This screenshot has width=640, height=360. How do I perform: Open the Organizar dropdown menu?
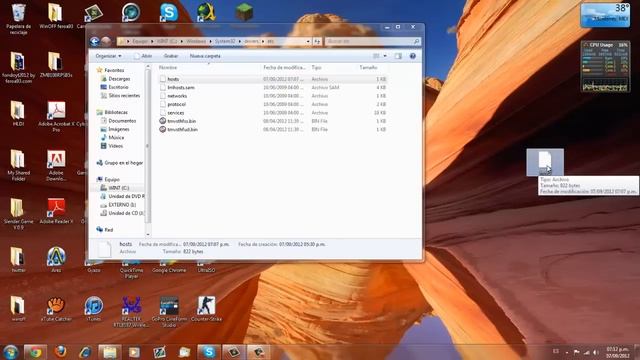(x=108, y=56)
